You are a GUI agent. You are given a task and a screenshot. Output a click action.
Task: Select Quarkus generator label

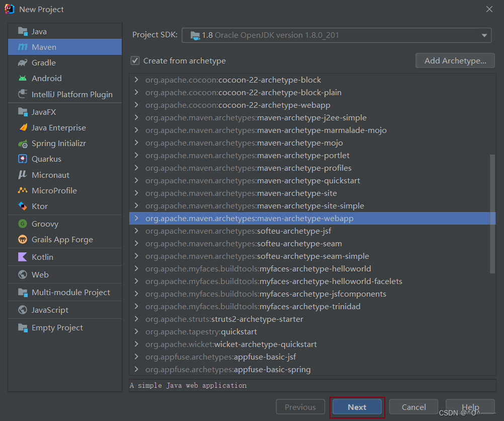tap(46, 159)
